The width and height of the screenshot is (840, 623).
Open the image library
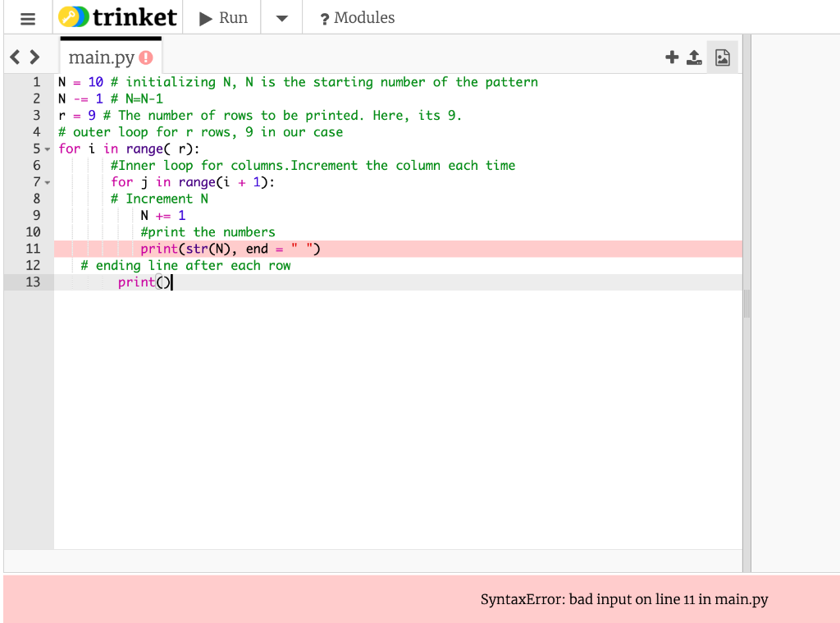[x=722, y=57]
